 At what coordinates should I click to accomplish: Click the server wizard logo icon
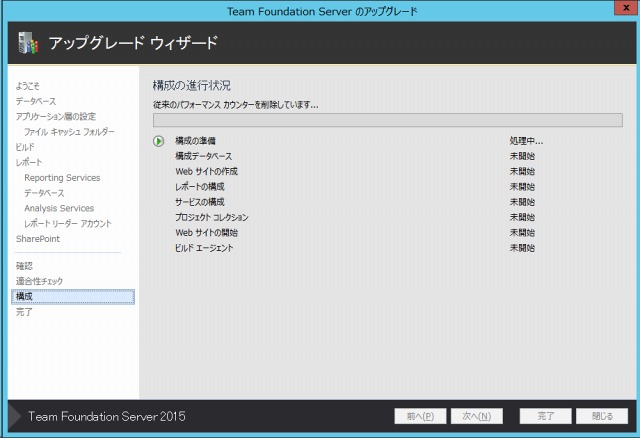point(28,43)
